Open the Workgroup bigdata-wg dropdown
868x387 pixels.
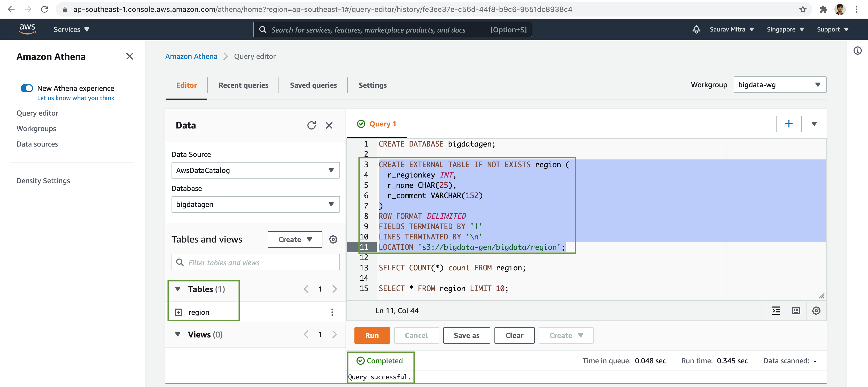pyautogui.click(x=780, y=85)
